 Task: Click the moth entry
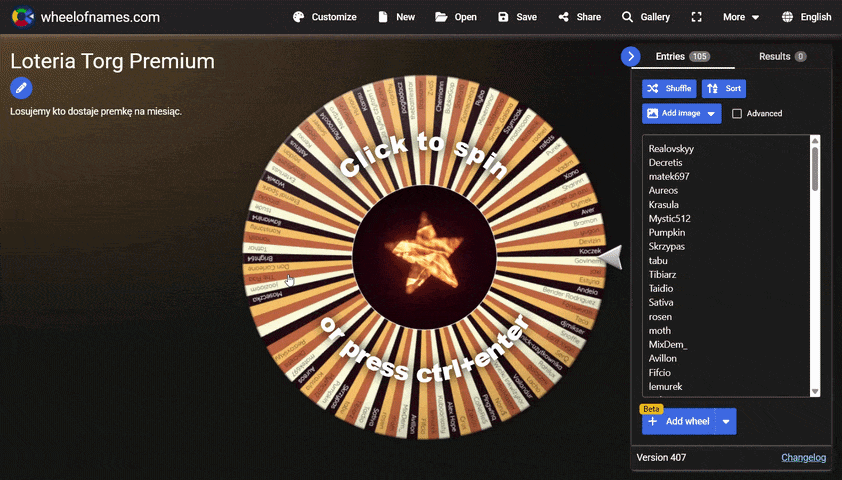click(x=659, y=331)
